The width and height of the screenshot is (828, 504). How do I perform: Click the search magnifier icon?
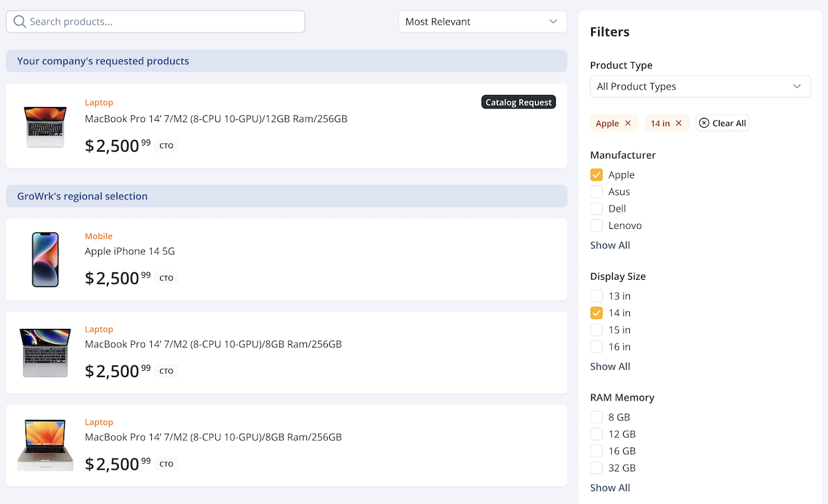(x=19, y=22)
